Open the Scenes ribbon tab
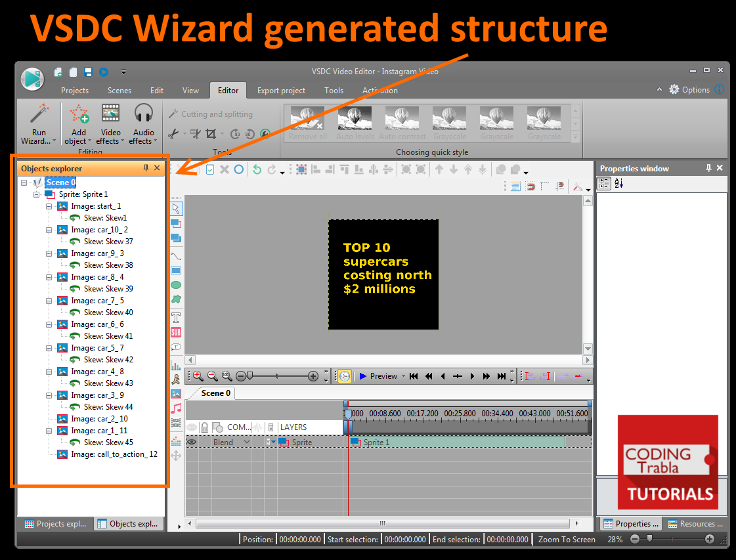The height and width of the screenshot is (560, 736). click(x=119, y=91)
